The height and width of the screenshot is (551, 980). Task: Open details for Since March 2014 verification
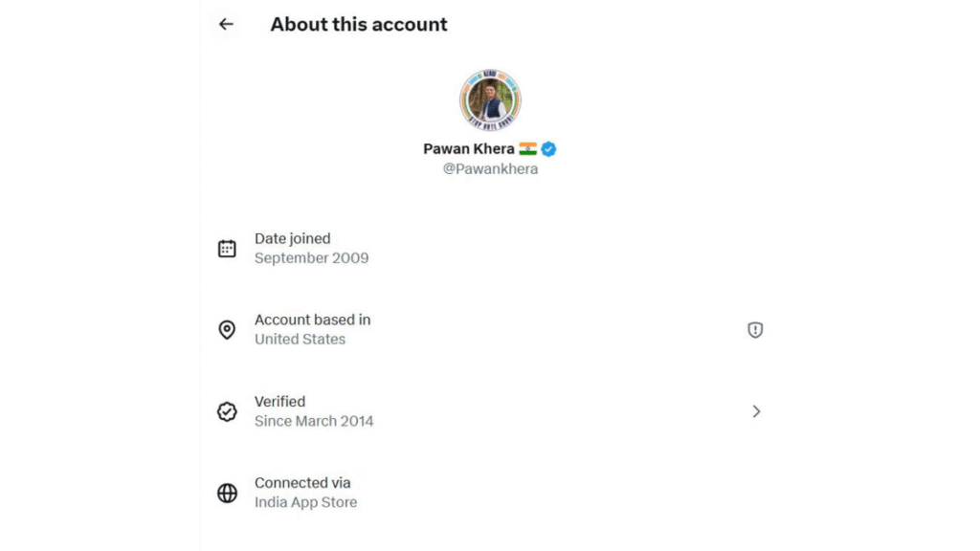(314, 421)
